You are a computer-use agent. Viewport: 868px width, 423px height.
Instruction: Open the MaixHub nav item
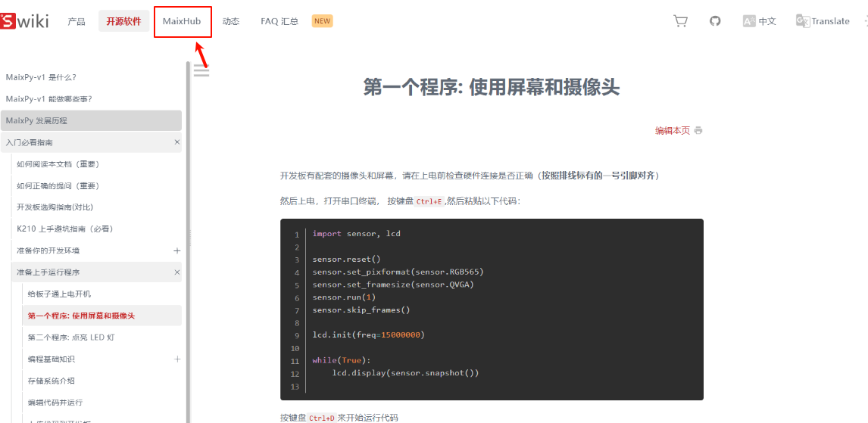point(182,21)
